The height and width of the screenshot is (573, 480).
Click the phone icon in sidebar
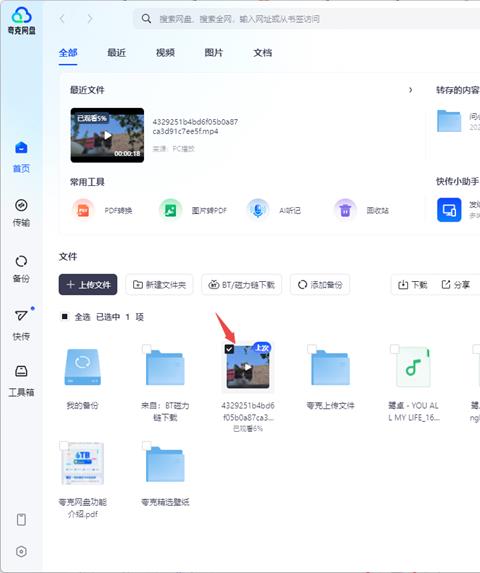click(21, 519)
